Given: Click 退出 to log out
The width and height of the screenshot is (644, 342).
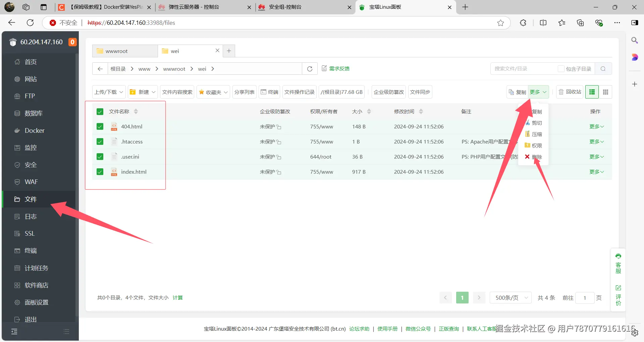Looking at the screenshot, I should (x=30, y=320).
